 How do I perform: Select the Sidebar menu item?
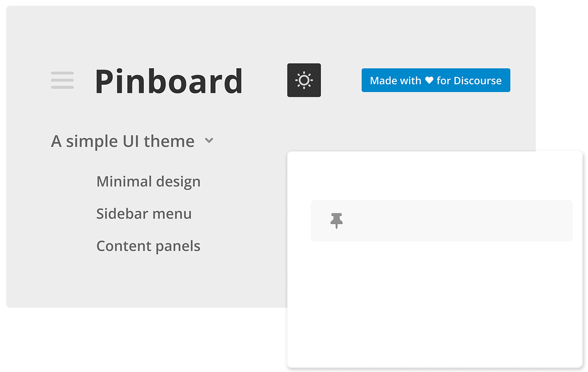144,214
